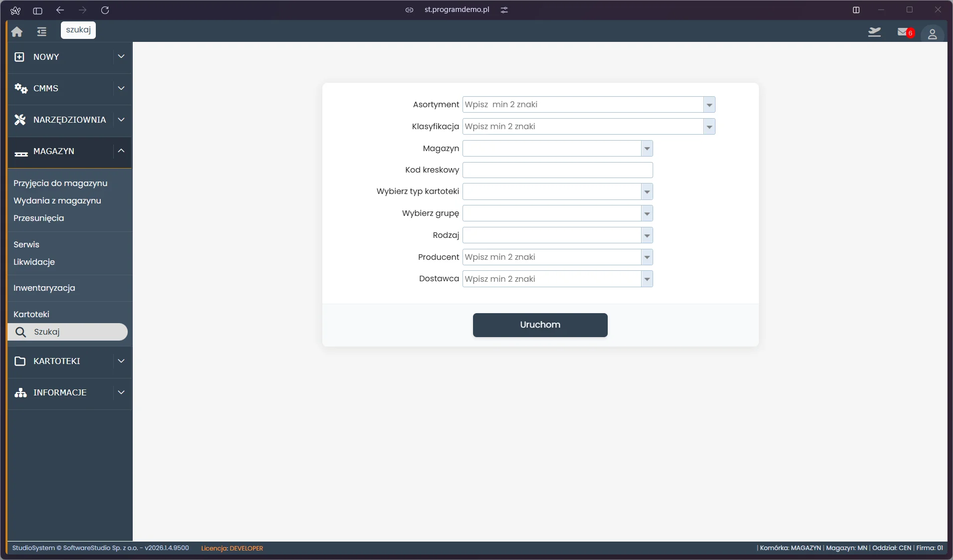The image size is (953, 560).
Task: Click the browser logo icon
Action: 15,10
